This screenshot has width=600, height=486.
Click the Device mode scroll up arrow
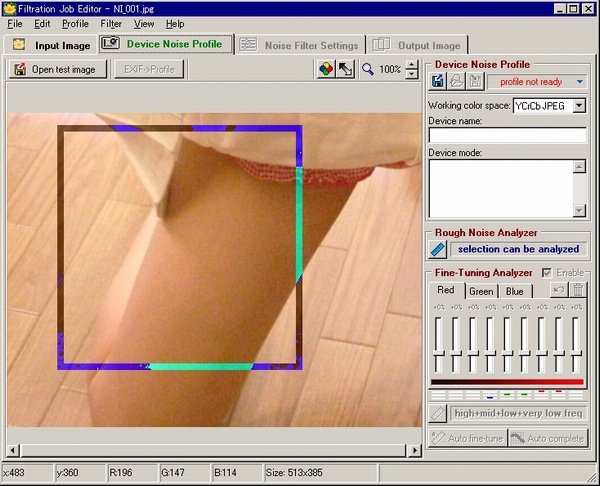pos(579,167)
